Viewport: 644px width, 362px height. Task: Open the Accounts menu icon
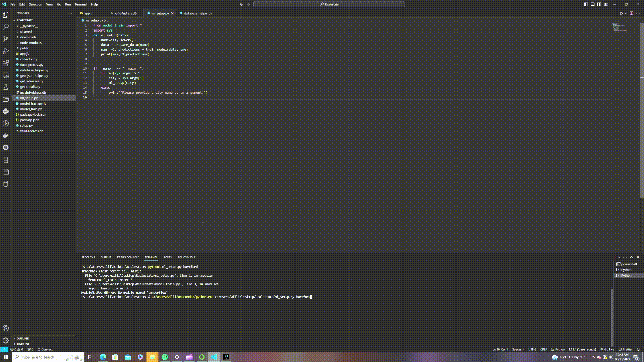click(6, 328)
